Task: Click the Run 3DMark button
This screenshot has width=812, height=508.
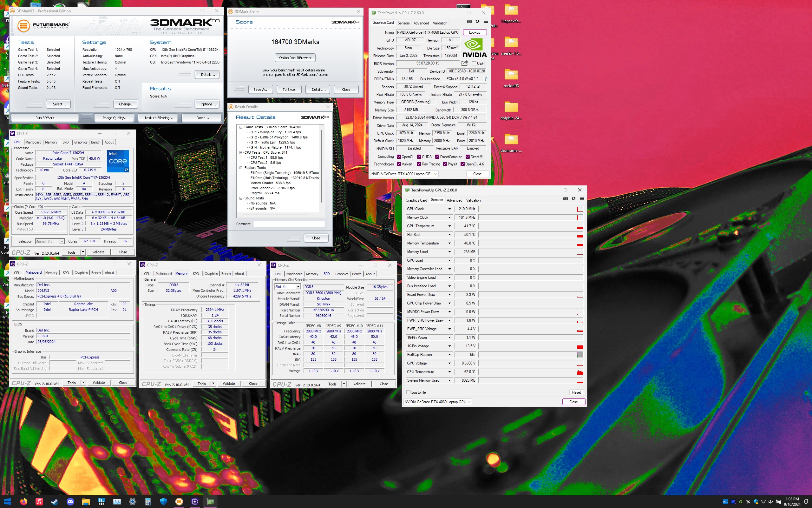Action: 45,117
